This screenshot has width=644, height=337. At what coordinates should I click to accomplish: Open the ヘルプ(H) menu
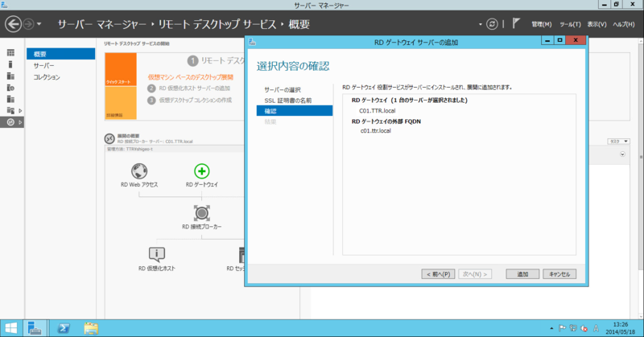coord(623,24)
